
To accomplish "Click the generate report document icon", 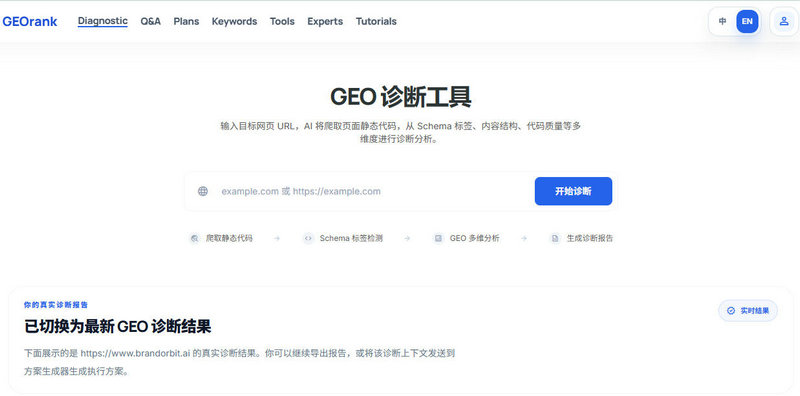I will [555, 238].
